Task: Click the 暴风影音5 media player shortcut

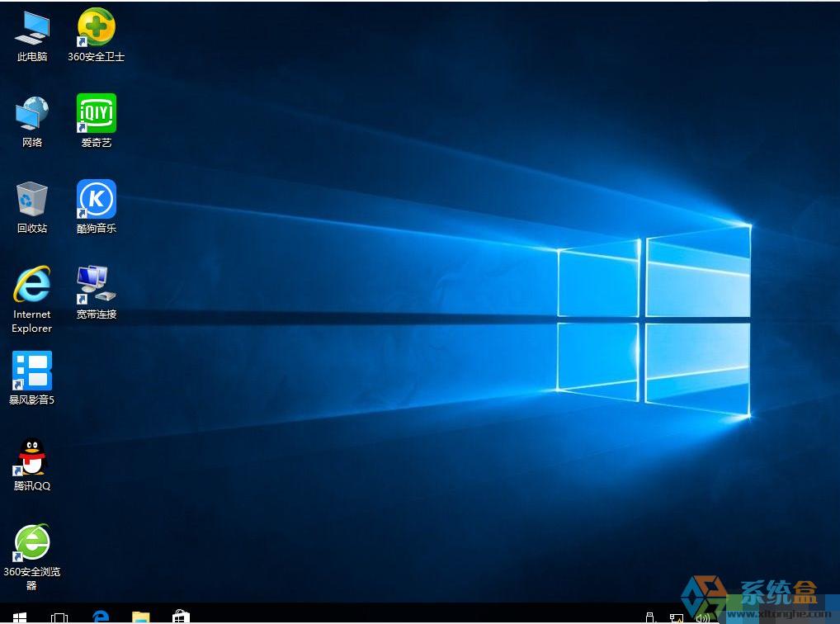Action: (32, 371)
